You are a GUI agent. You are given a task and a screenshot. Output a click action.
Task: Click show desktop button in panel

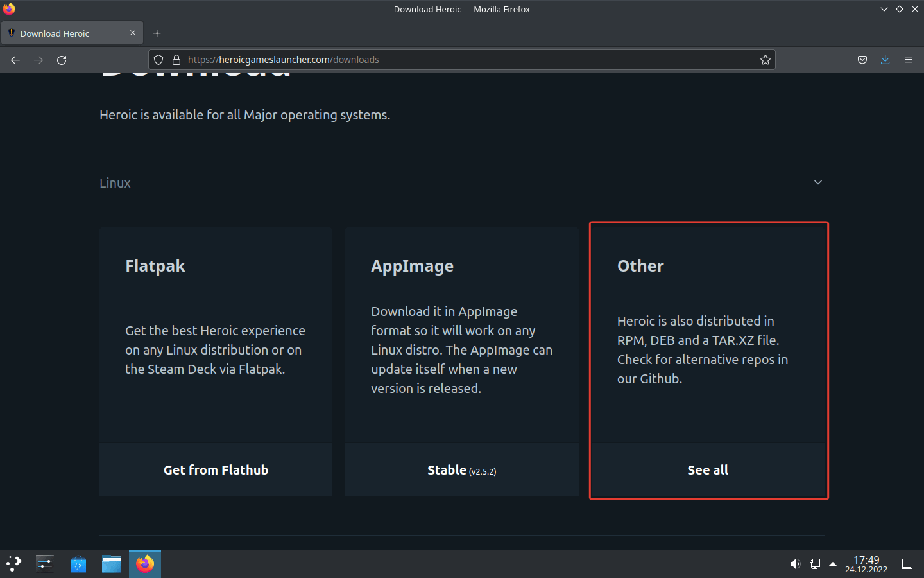pos(907,564)
